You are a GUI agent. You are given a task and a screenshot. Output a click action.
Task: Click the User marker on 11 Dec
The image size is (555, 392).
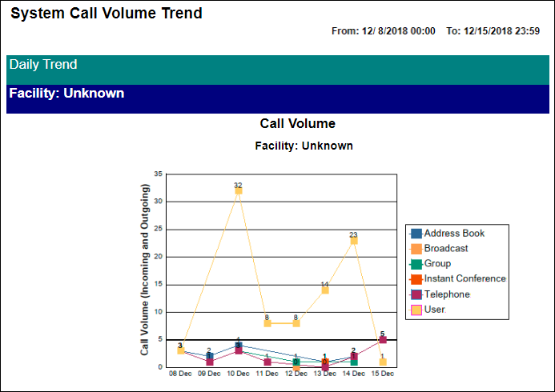click(x=267, y=323)
